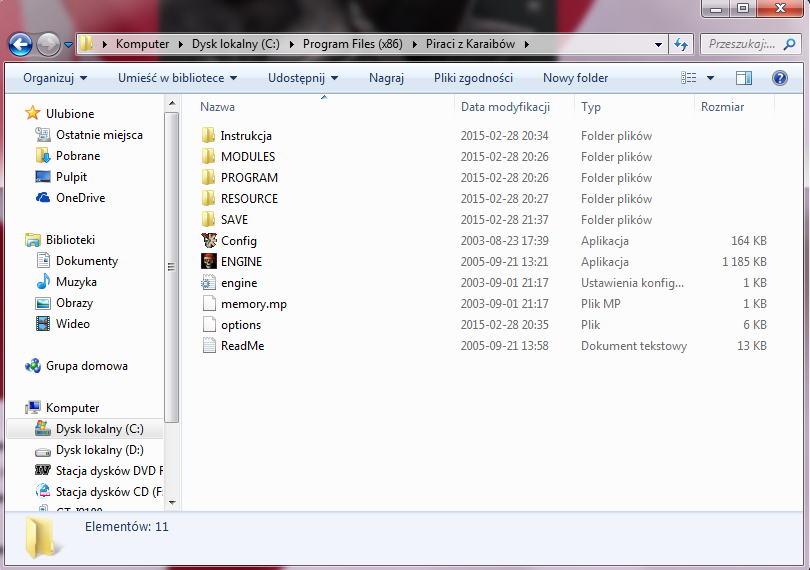This screenshot has width=810, height=570.
Task: Click Ulubione star in the sidebar
Action: tap(33, 113)
